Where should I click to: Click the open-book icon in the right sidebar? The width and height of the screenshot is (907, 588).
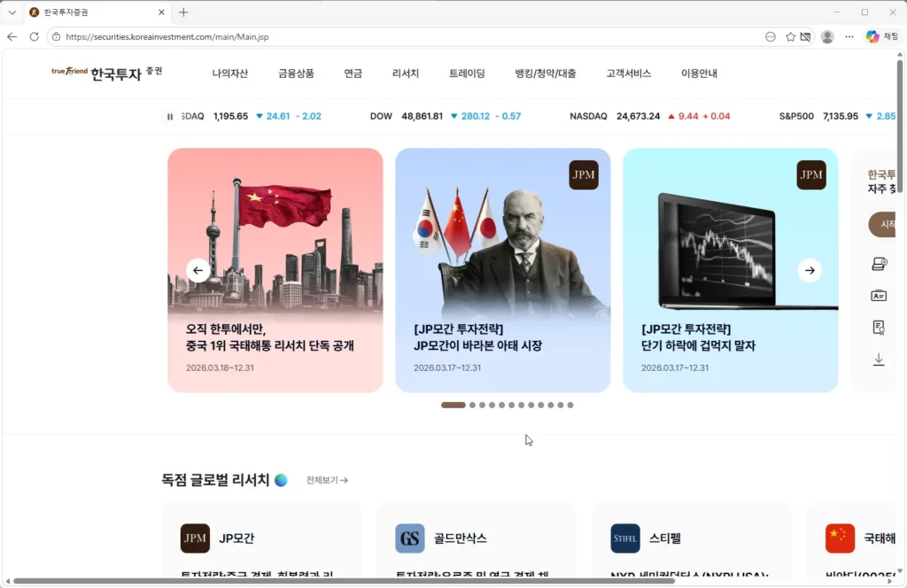[x=879, y=263]
